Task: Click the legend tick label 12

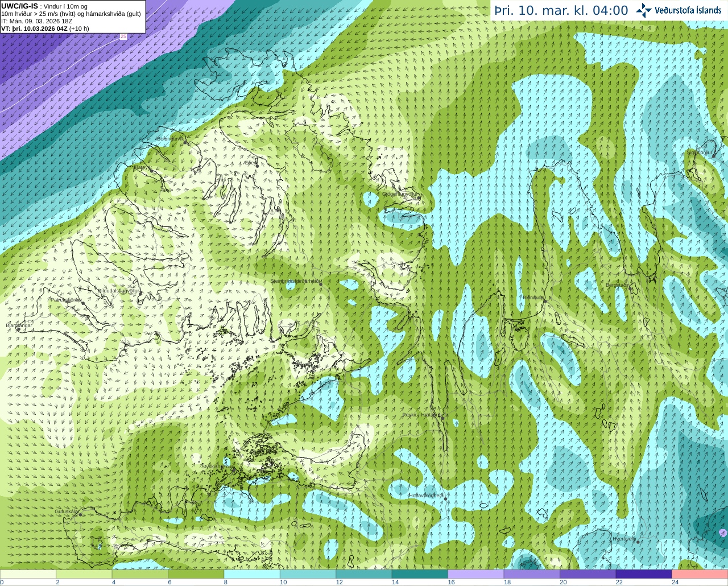Action: coord(340,582)
